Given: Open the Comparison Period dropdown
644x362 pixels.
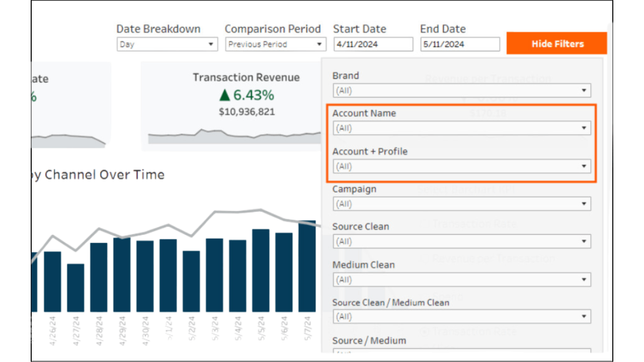Looking at the screenshot, I should tap(276, 44).
